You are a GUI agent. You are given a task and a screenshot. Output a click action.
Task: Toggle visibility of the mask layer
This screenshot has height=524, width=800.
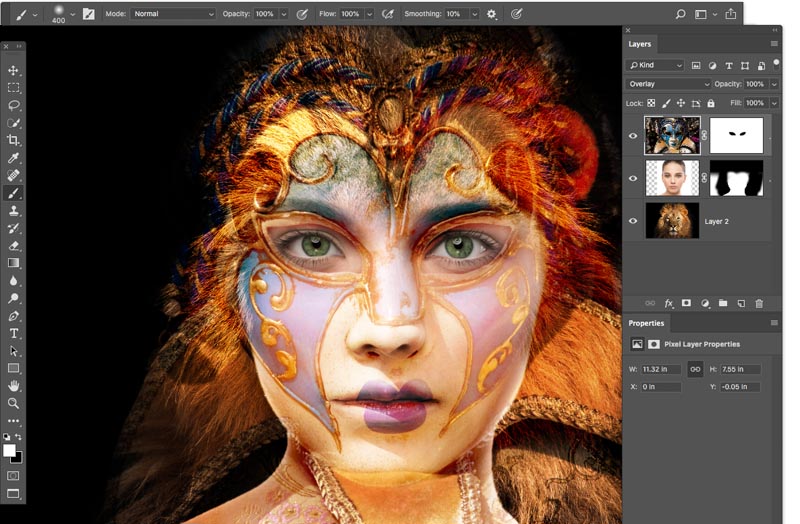(633, 135)
